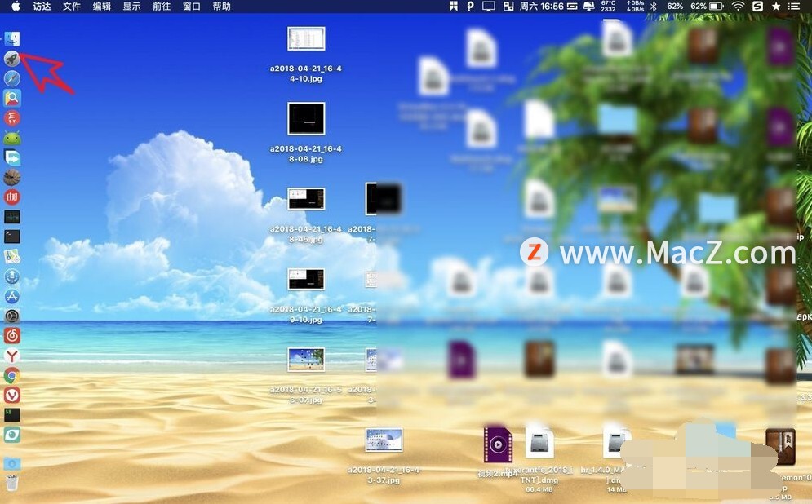The height and width of the screenshot is (504, 812).
Task: Open the 文件 menu
Action: (72, 7)
